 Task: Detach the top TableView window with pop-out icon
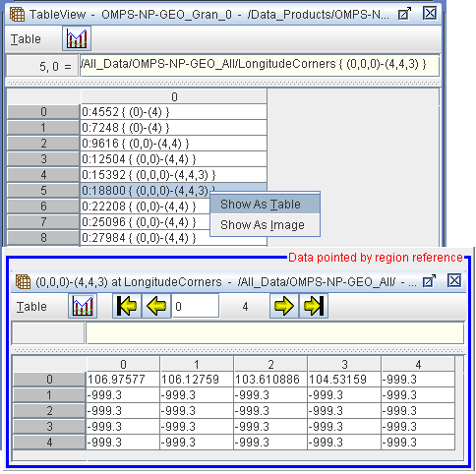404,14
